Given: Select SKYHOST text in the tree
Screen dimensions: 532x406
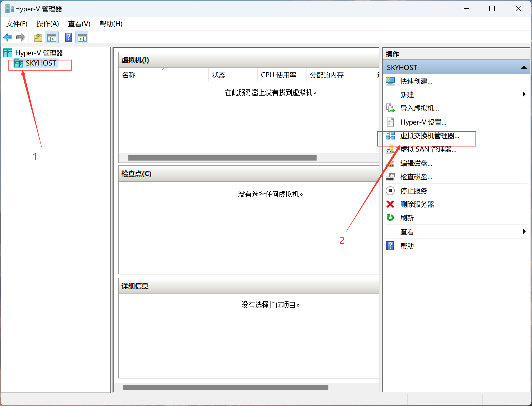Looking at the screenshot, I should [41, 63].
